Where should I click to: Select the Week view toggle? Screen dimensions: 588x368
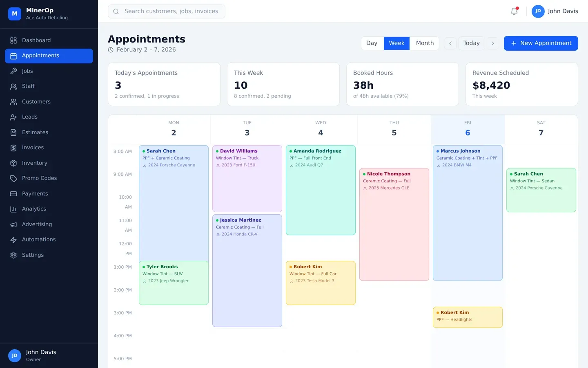click(396, 43)
